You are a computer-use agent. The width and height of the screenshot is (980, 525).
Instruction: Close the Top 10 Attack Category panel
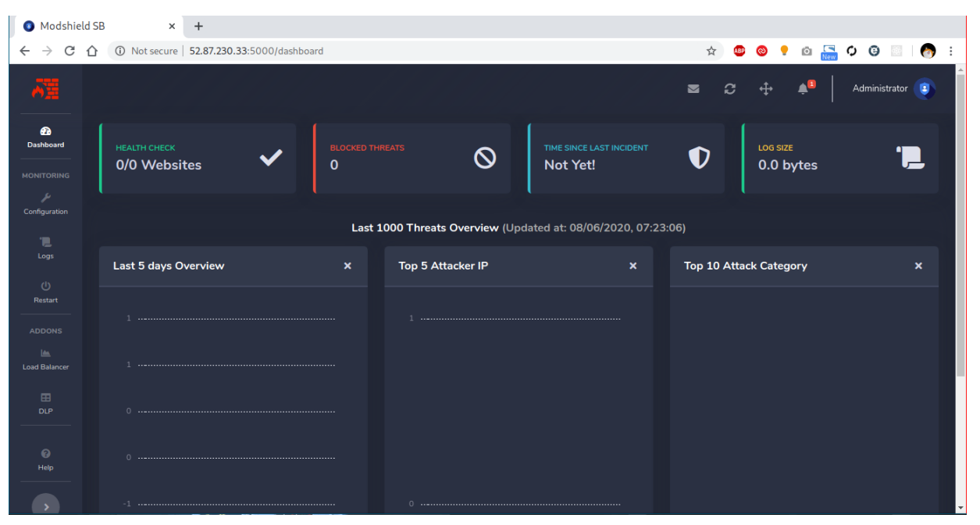pos(918,266)
